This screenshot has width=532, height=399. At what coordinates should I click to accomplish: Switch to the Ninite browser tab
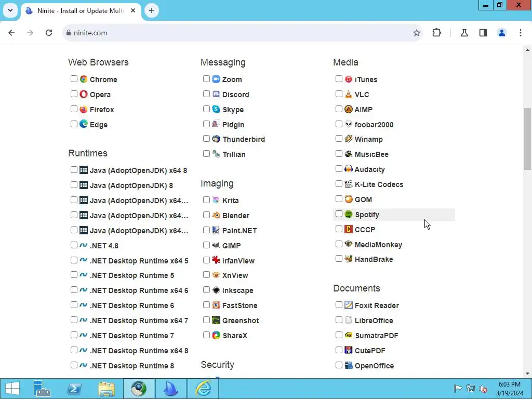point(82,11)
